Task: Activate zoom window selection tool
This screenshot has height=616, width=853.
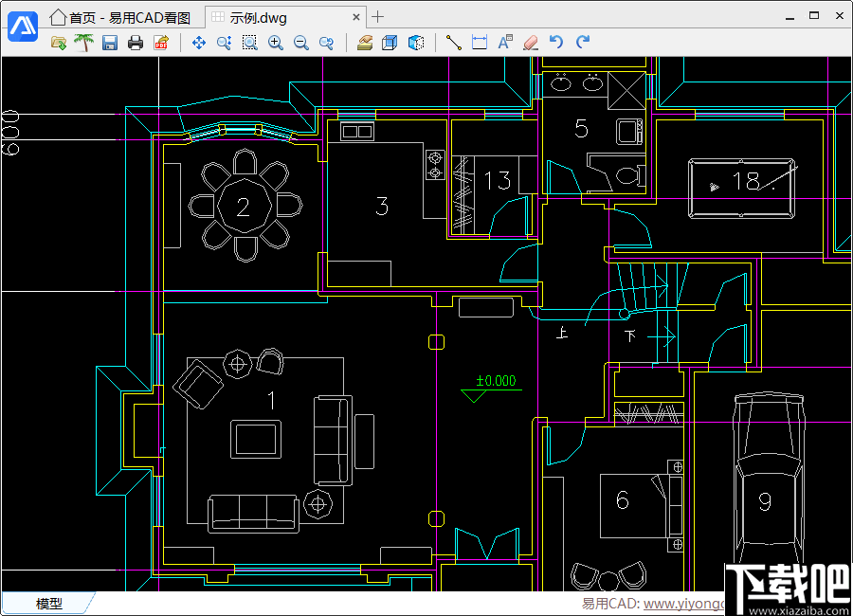Action: pos(249,43)
